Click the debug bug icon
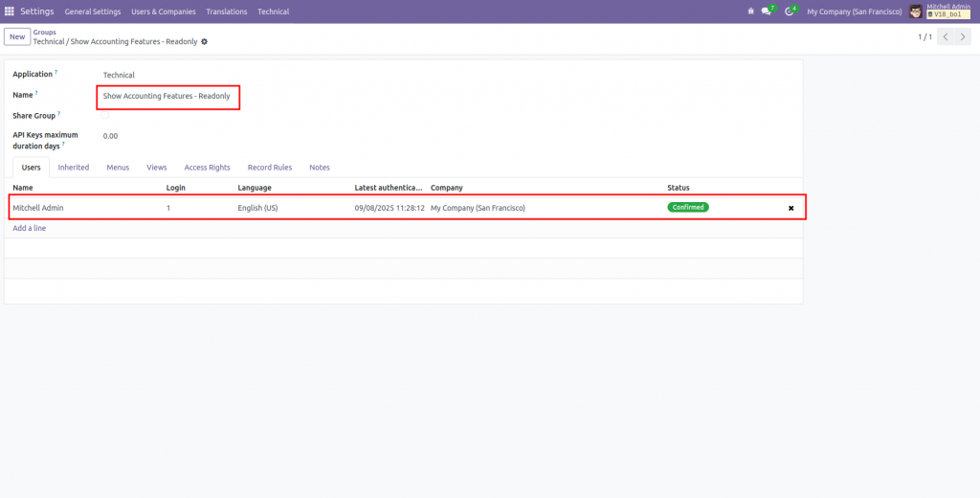Viewport: 980px width, 498px height. click(749, 11)
